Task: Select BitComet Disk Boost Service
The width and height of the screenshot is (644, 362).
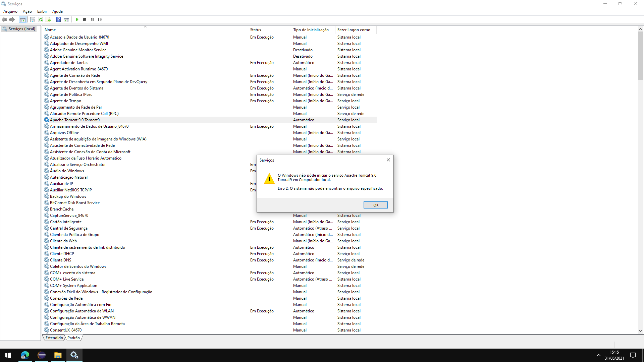Action: pyautogui.click(x=150, y=203)
